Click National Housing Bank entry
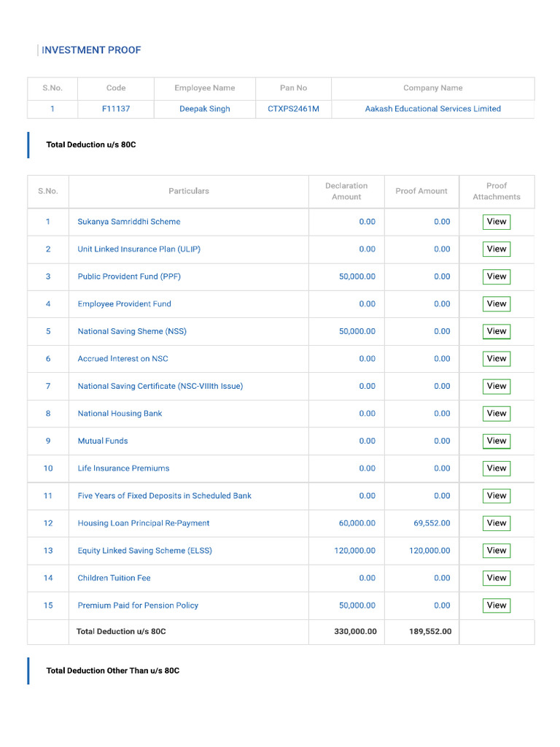Screen dimensions: 560x747 click(x=120, y=414)
